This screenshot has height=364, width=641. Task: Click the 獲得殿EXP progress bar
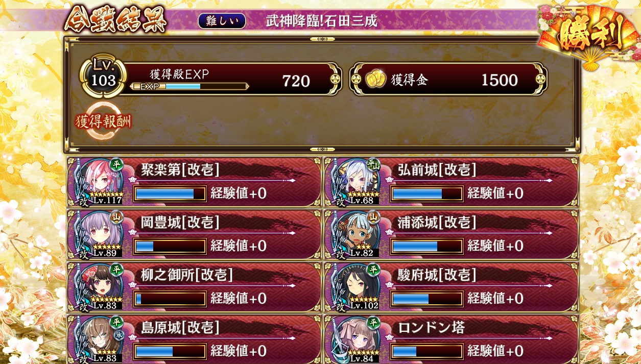pos(189,86)
